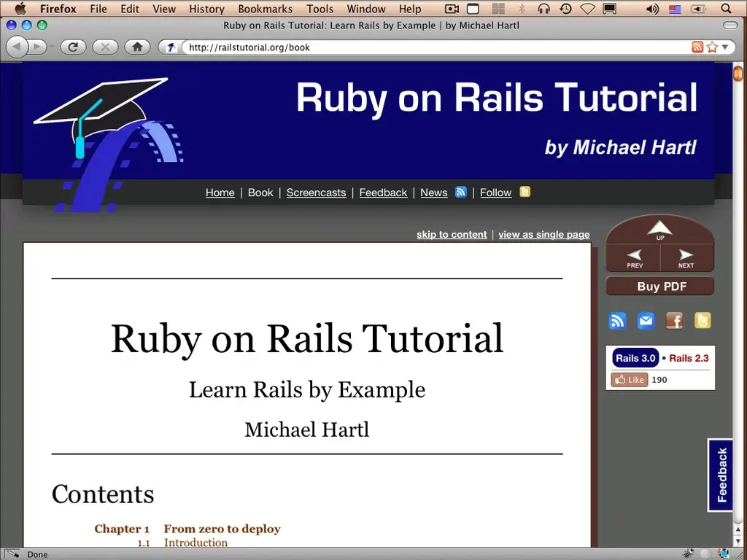Screen dimensions: 747x560
Task: Click the Buy PDF button
Action: tap(659, 286)
